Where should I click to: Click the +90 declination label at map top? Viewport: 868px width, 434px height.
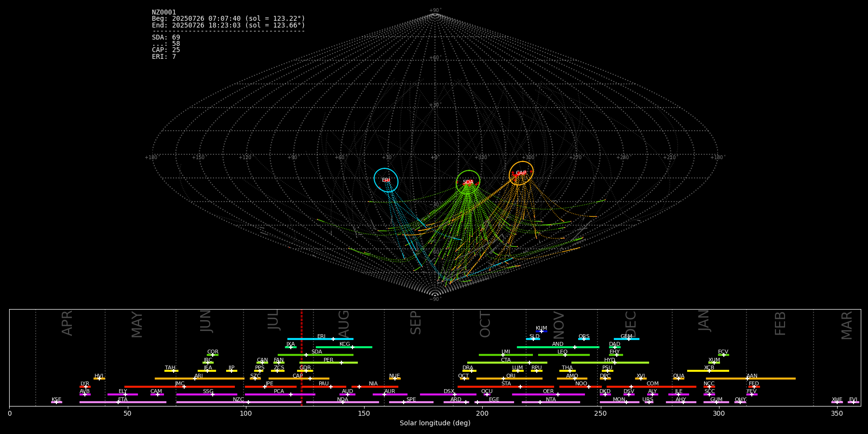[x=434, y=11]
